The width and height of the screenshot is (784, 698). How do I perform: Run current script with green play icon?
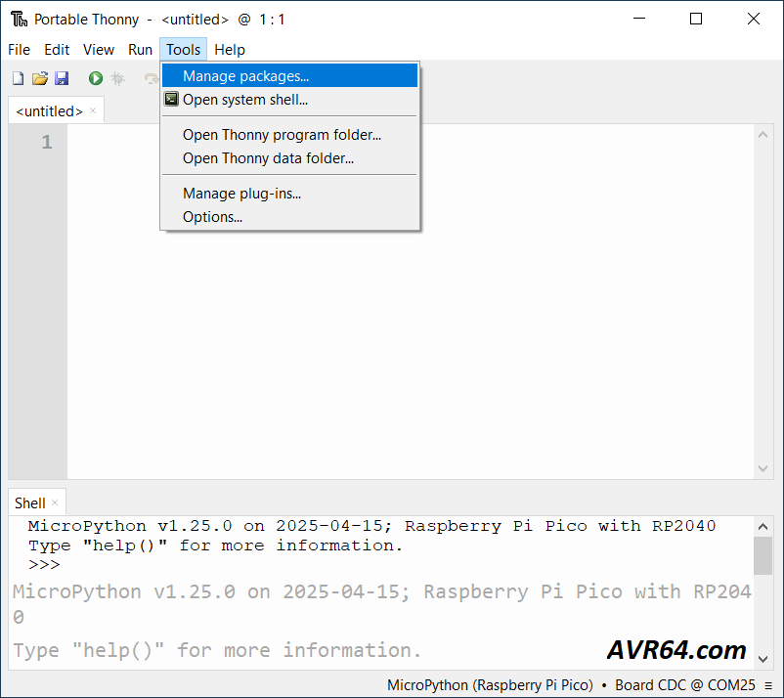tap(96, 78)
